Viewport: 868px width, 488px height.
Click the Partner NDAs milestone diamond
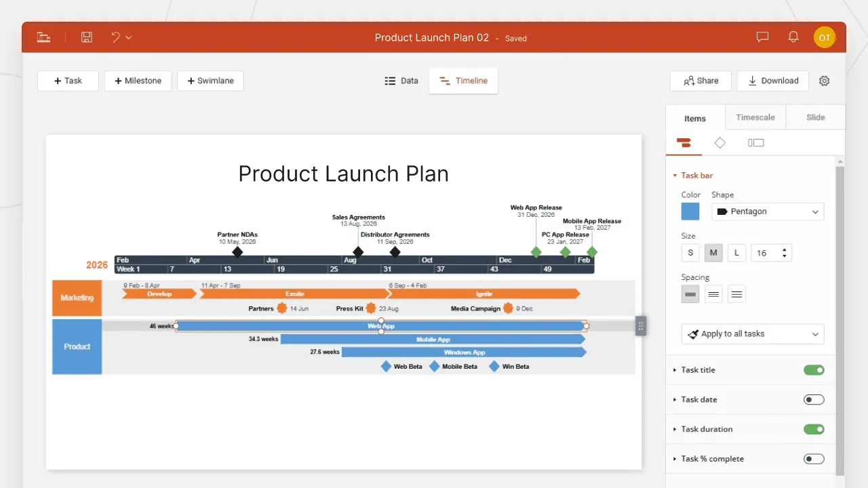coord(237,252)
